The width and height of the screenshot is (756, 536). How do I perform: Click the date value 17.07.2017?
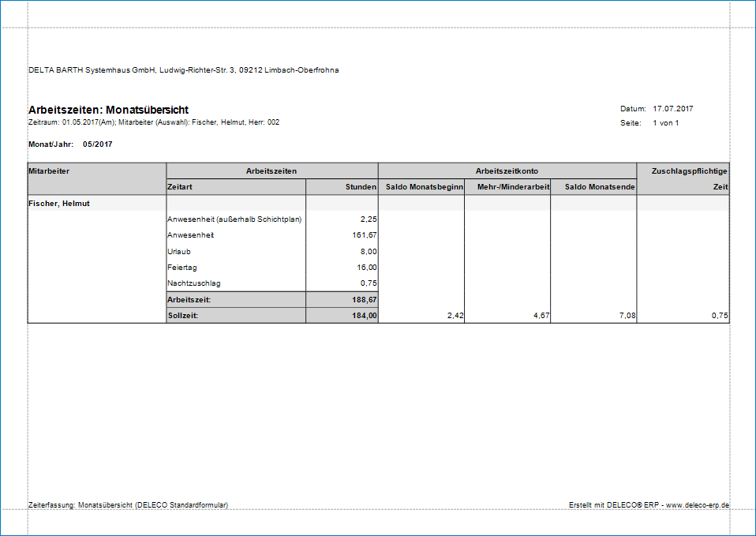pos(672,109)
